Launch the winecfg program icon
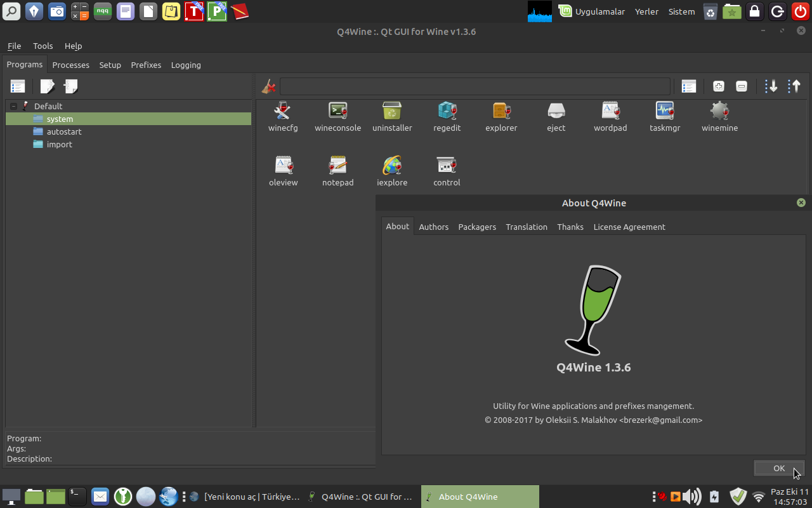812x508 pixels. pos(283,117)
